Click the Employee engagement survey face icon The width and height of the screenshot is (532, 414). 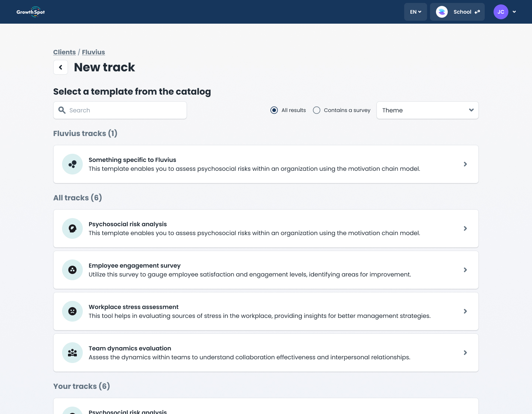click(x=72, y=270)
